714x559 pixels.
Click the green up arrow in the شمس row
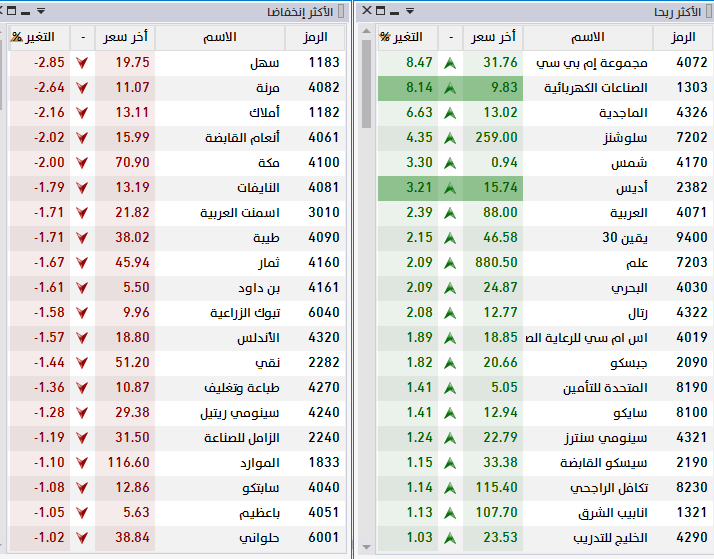point(450,163)
